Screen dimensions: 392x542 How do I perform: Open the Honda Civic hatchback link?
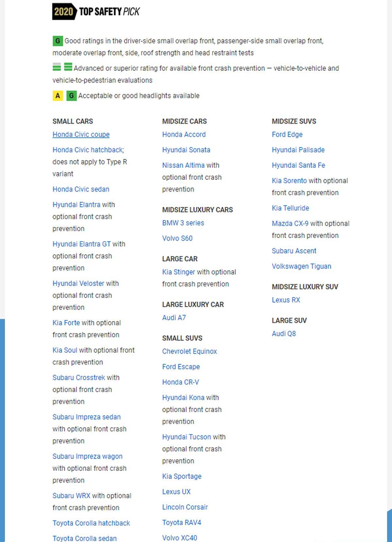[88, 150]
